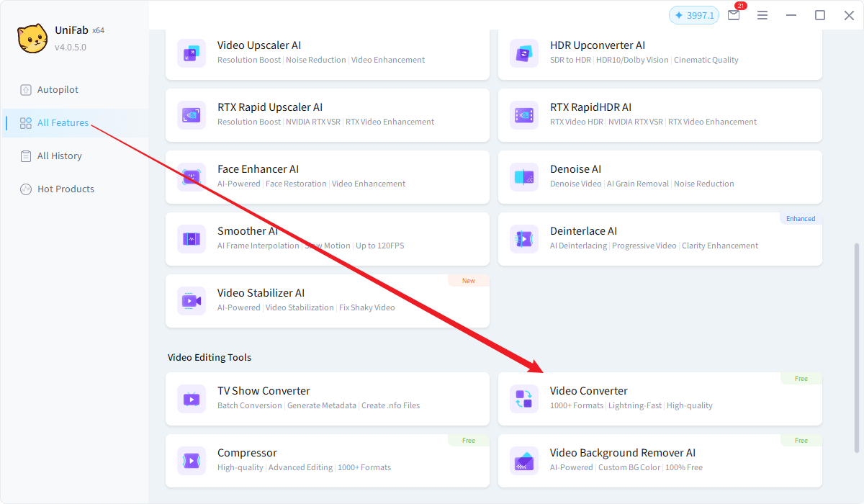Switch to the All History section
The width and height of the screenshot is (864, 504).
(58, 156)
